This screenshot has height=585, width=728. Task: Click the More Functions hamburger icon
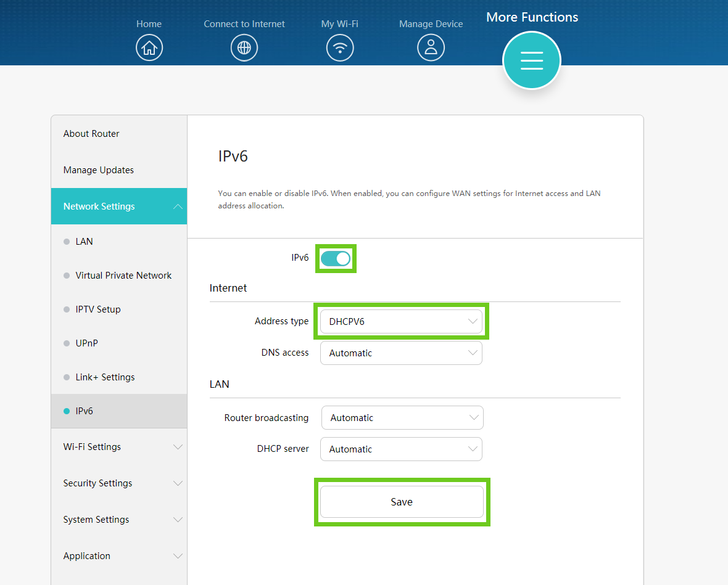click(531, 60)
